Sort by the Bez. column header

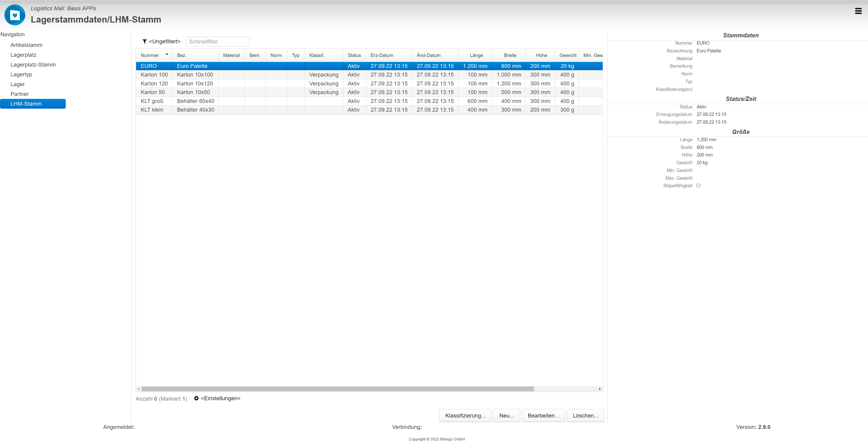[195, 55]
